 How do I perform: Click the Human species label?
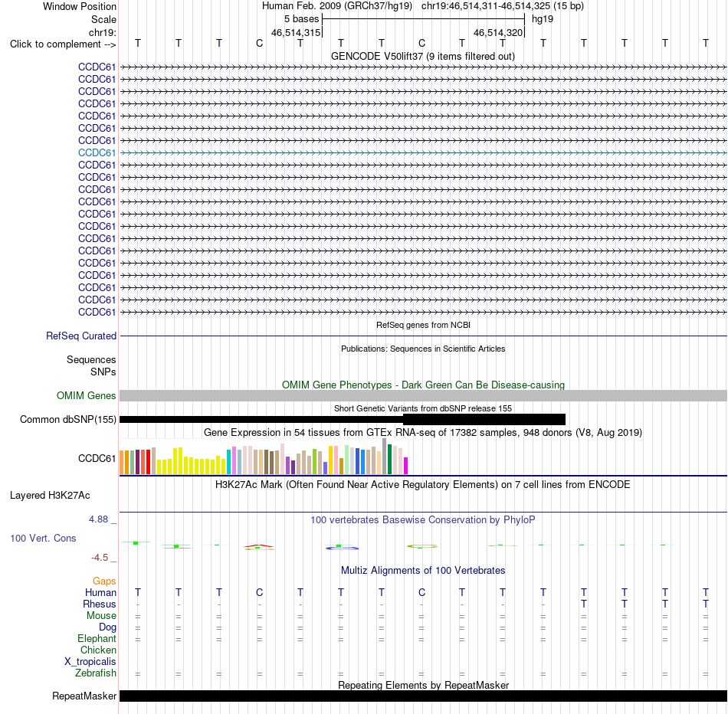coord(100,593)
